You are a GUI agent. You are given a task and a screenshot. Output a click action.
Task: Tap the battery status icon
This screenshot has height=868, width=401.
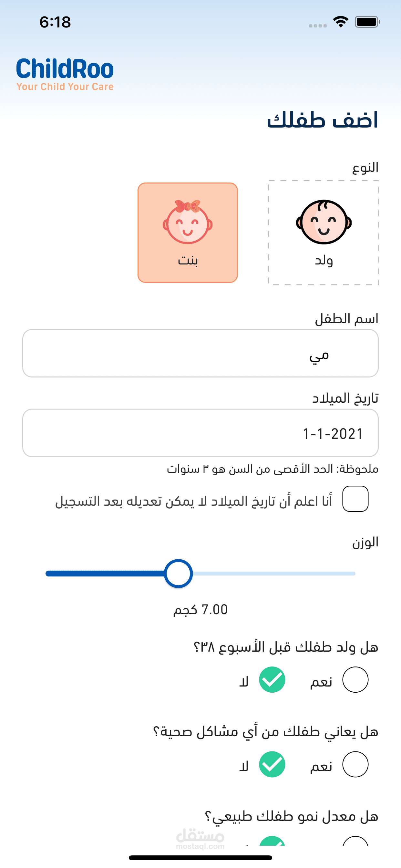coord(367,22)
